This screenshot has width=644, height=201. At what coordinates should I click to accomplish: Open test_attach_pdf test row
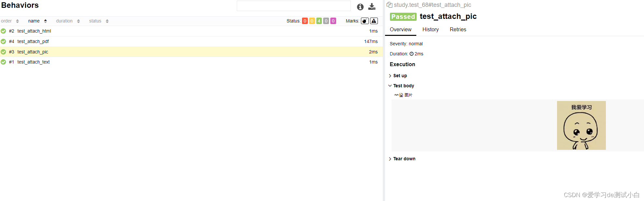(x=191, y=41)
